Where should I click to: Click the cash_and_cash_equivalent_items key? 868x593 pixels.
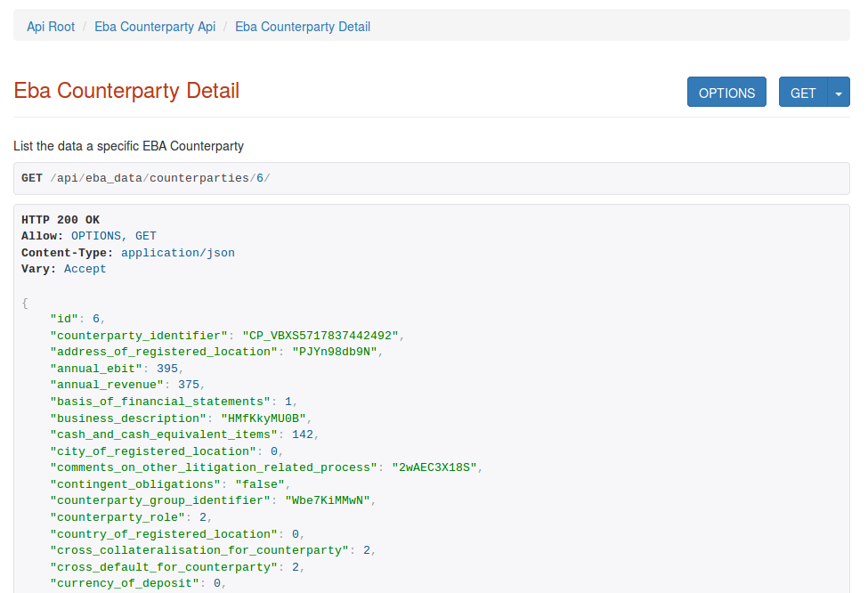164,435
